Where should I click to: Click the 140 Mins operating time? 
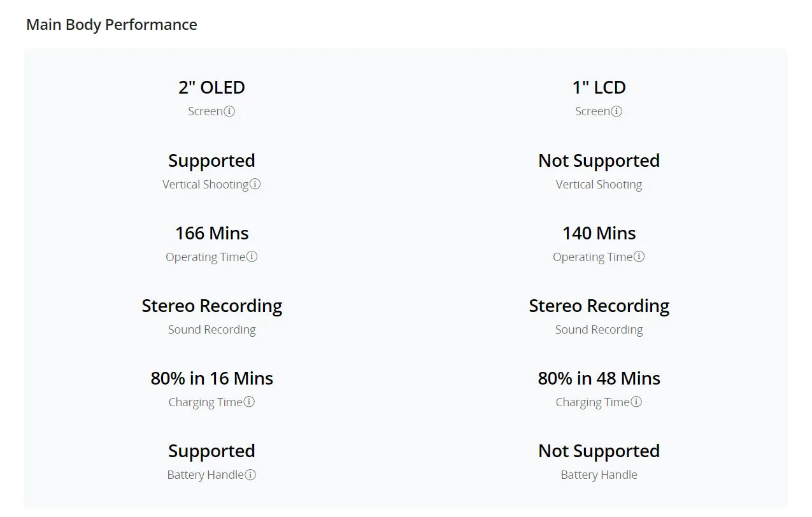click(599, 233)
